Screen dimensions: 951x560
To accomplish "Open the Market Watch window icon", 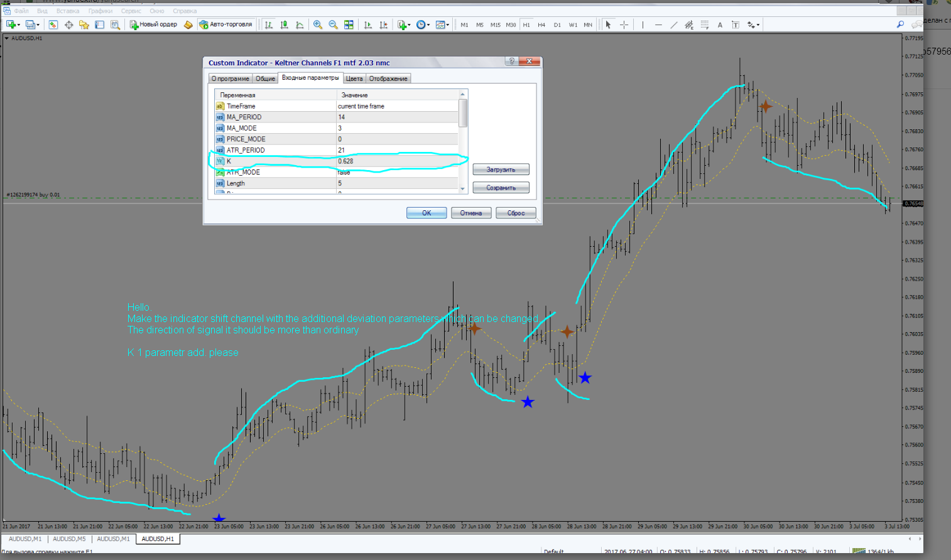I will pos(53,24).
